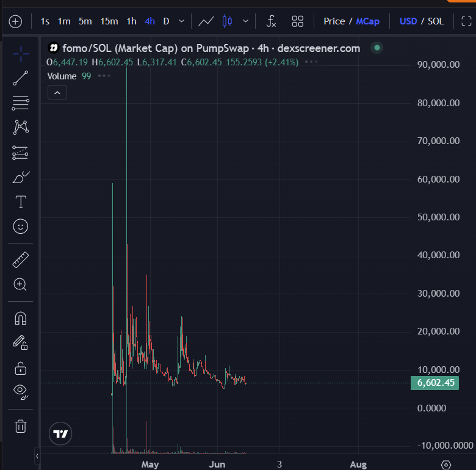Toggle hide all drawings eye icon
This screenshot has height=470, width=476.
[21, 392]
